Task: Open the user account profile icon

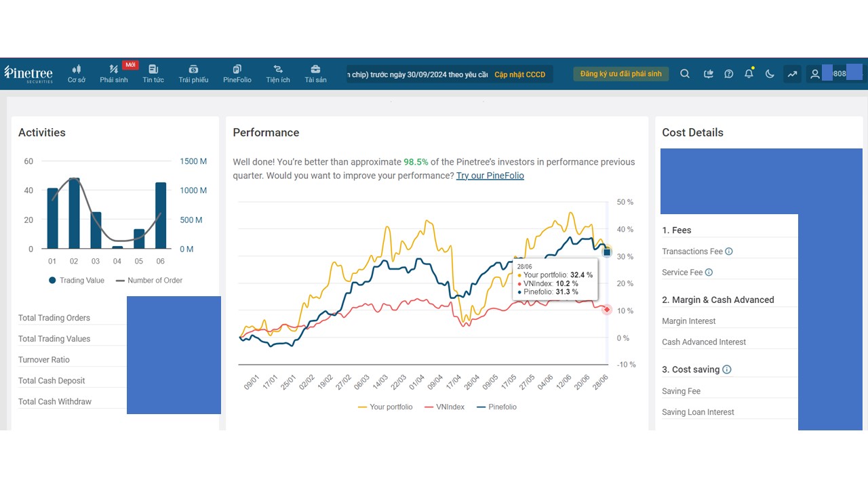Action: point(815,74)
